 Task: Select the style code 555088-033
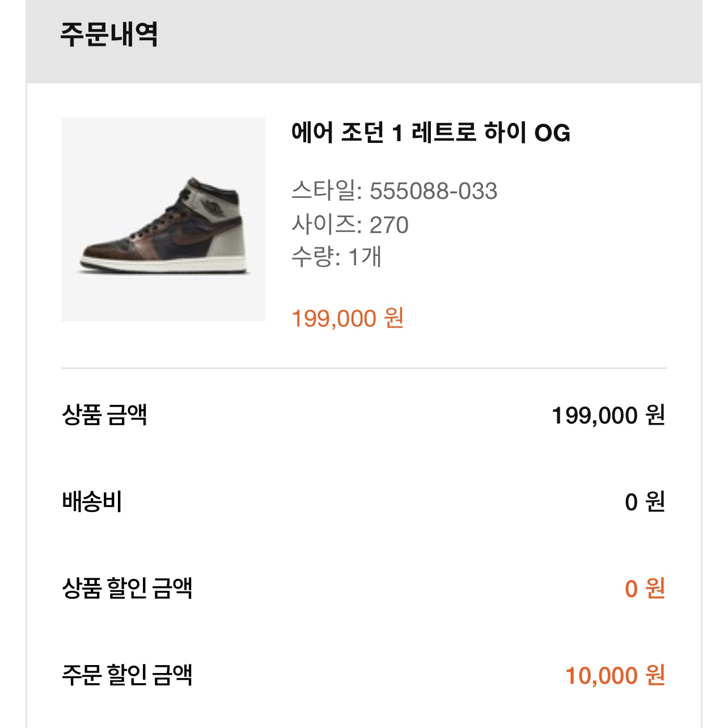(434, 192)
